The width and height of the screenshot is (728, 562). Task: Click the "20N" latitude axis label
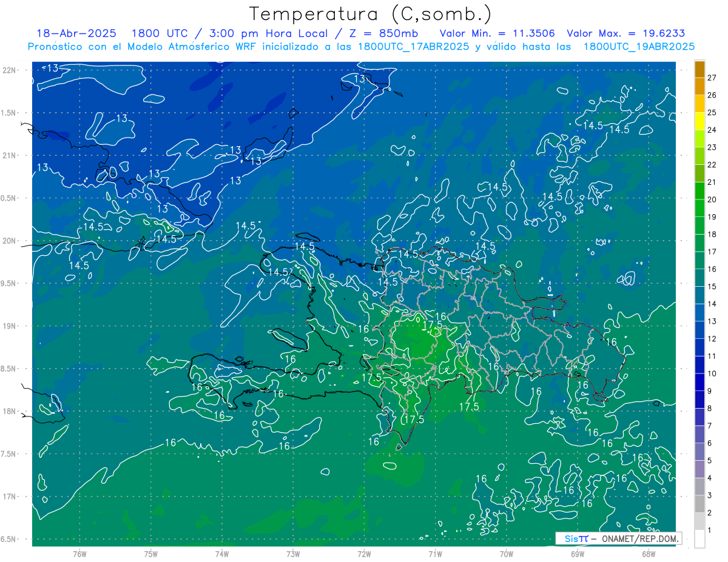(8, 241)
